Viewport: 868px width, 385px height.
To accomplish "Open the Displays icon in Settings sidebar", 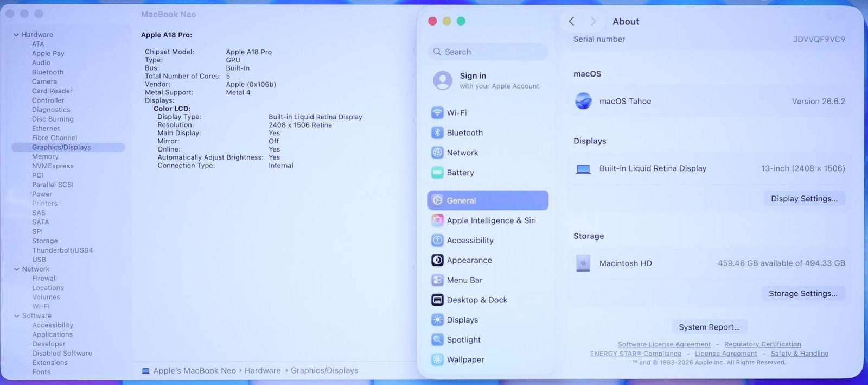I will tap(437, 320).
